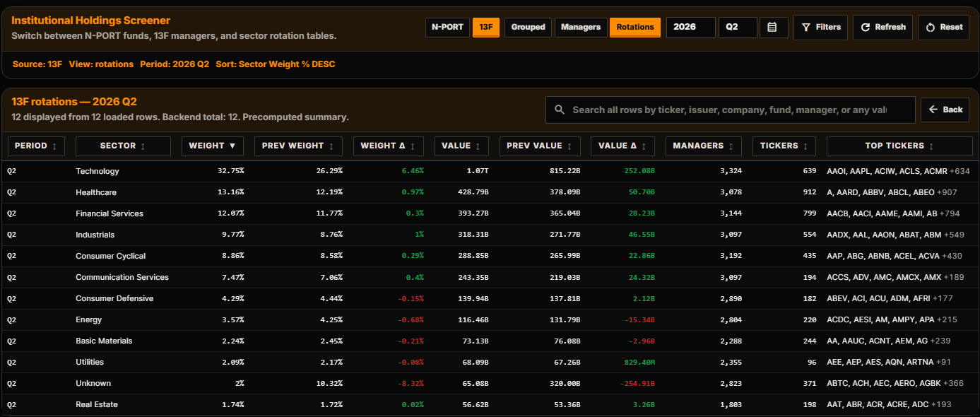Click the Energy sector name

coord(89,319)
